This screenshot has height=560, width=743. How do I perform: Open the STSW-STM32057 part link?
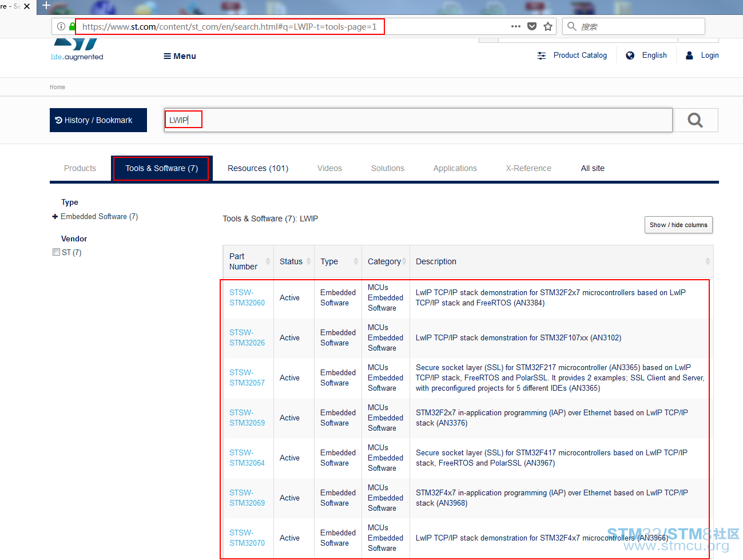click(247, 378)
